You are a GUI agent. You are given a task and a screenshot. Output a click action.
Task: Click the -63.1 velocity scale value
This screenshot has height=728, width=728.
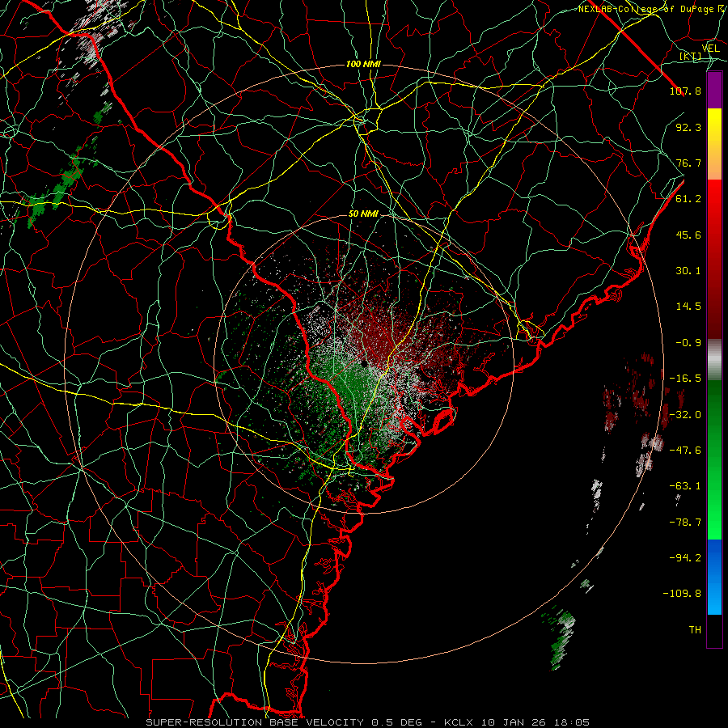685,486
